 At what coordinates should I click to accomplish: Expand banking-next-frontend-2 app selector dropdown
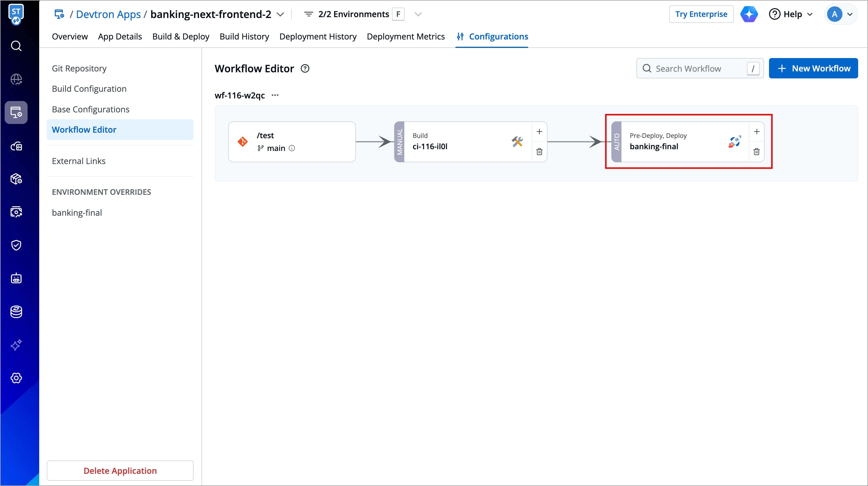pos(280,15)
